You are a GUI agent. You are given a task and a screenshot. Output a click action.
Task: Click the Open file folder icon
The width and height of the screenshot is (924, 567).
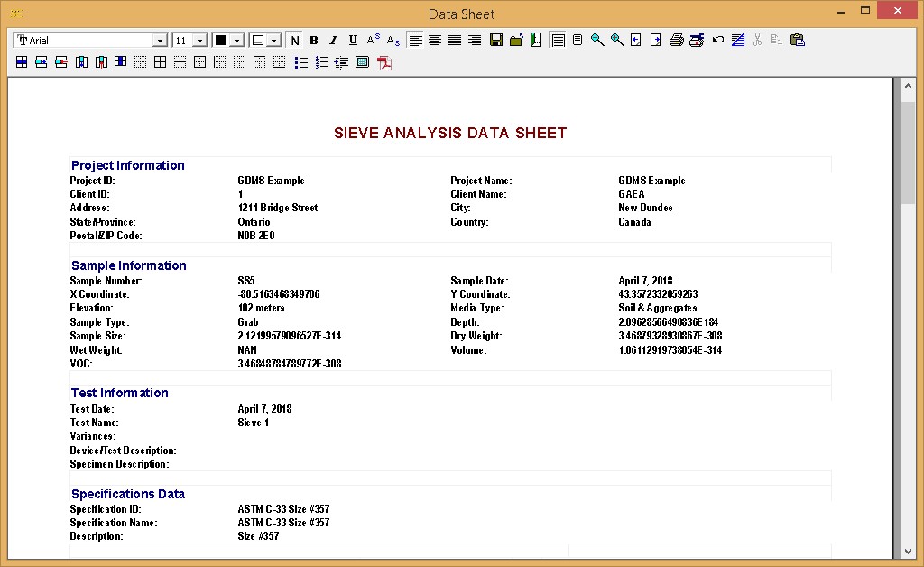tap(516, 41)
